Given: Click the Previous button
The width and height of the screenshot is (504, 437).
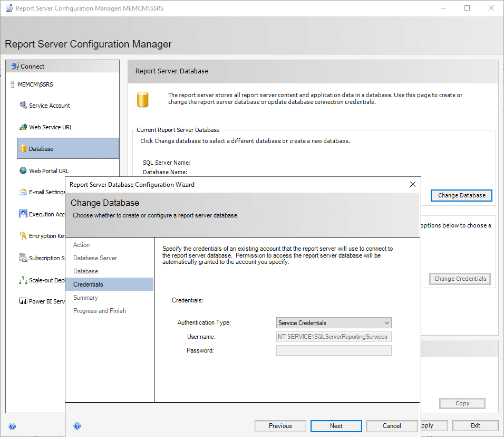Looking at the screenshot, I should [280, 426].
